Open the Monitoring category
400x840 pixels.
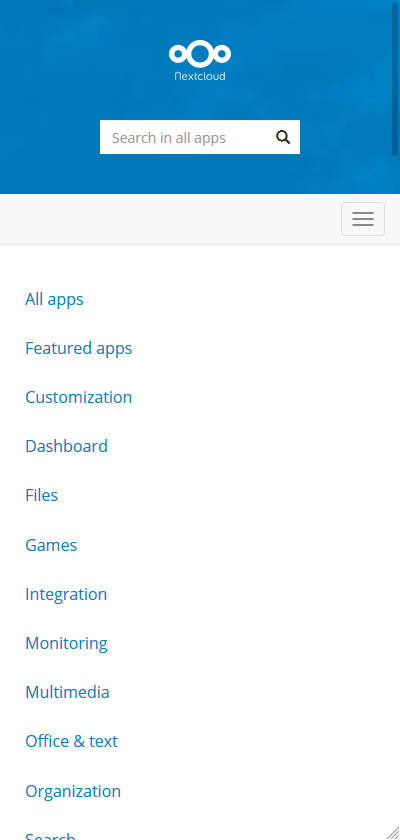[x=66, y=643]
